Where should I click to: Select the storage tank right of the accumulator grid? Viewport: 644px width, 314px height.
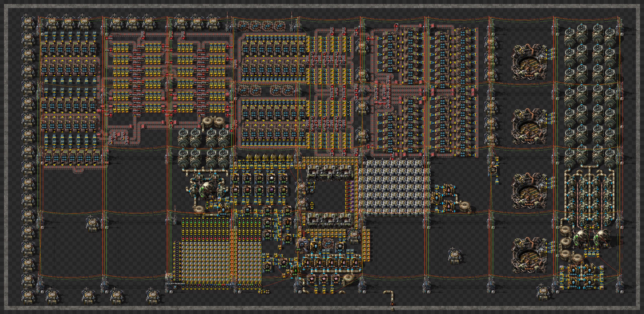point(465,207)
